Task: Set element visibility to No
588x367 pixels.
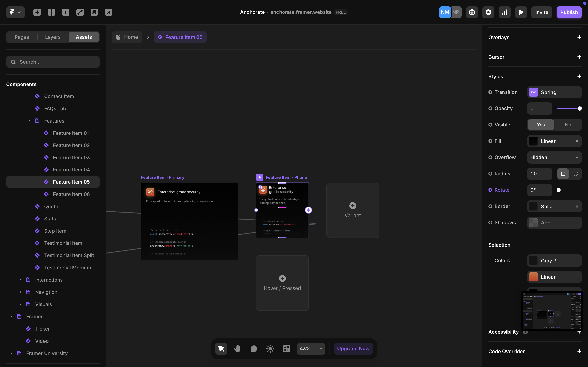Action: [568, 125]
